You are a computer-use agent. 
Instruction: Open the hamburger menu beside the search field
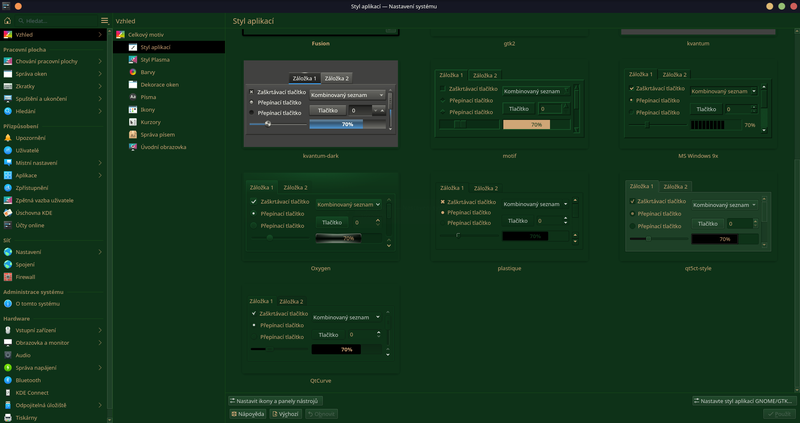coord(105,20)
